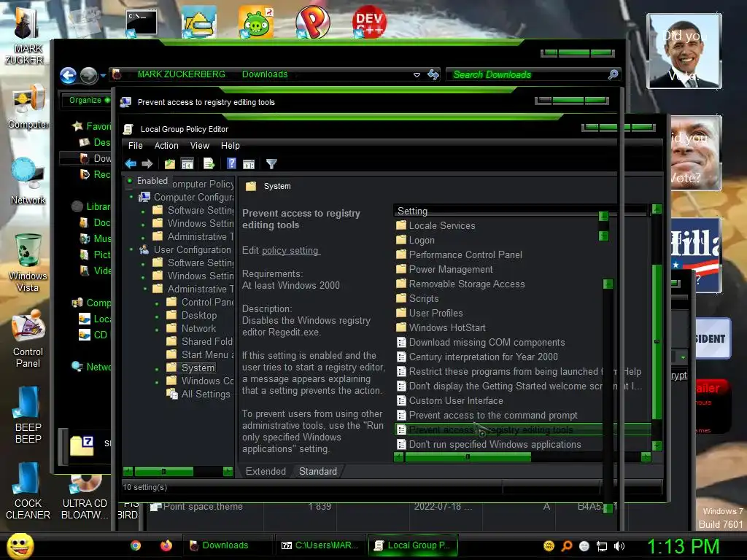Image resolution: width=747 pixels, height=560 pixels.
Task: Switch to the Extended tab
Action: point(266,472)
